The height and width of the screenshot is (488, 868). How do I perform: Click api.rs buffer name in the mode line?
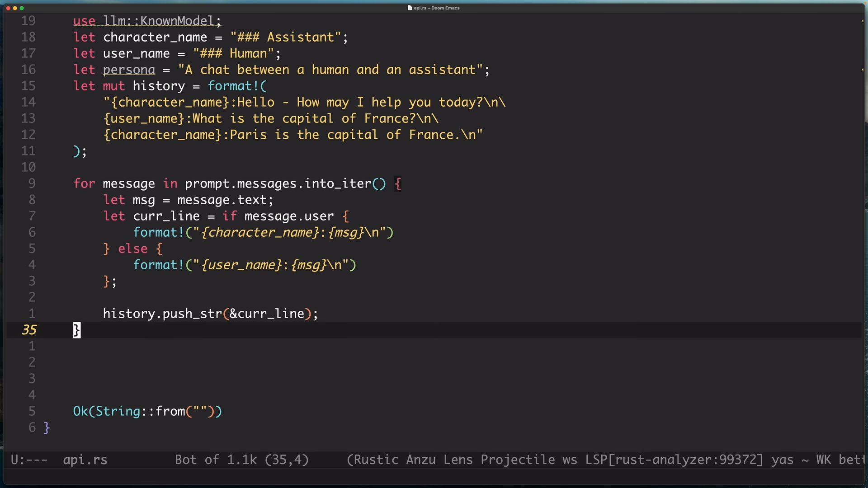pos(85,460)
